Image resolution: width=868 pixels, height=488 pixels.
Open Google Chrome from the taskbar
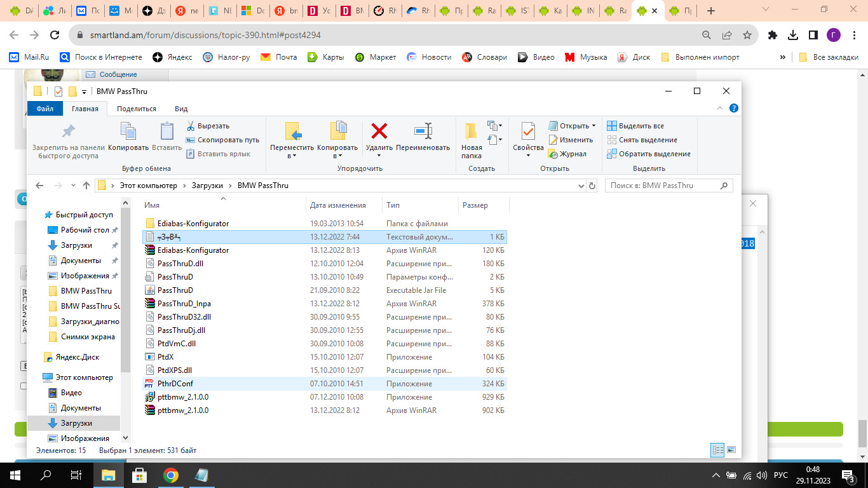170,475
